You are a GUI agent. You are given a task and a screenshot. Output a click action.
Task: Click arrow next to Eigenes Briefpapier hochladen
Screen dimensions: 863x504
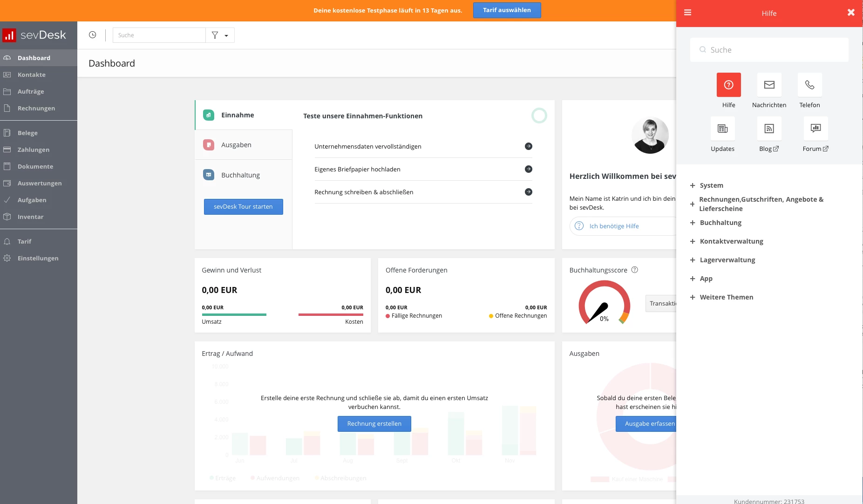coord(528,169)
